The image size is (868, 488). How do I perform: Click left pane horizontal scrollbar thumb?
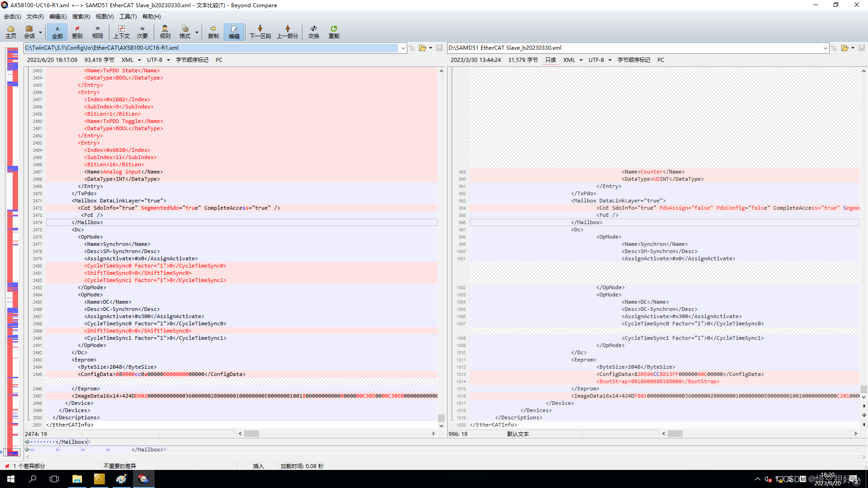252,434
